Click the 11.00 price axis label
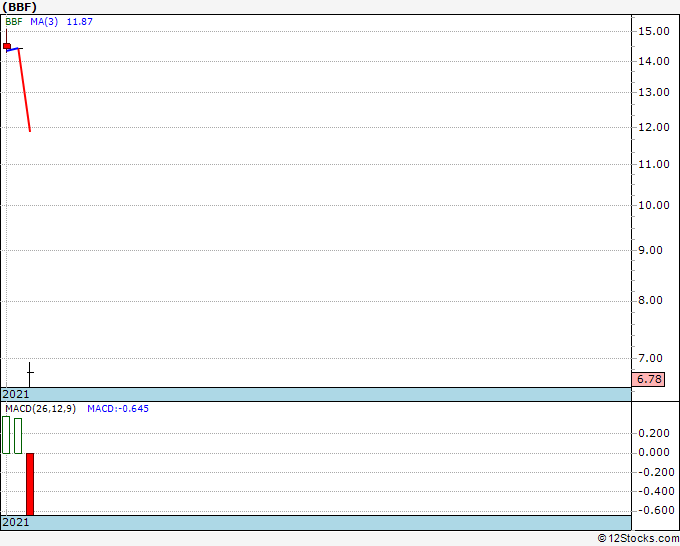This screenshot has width=680, height=546. click(x=654, y=164)
